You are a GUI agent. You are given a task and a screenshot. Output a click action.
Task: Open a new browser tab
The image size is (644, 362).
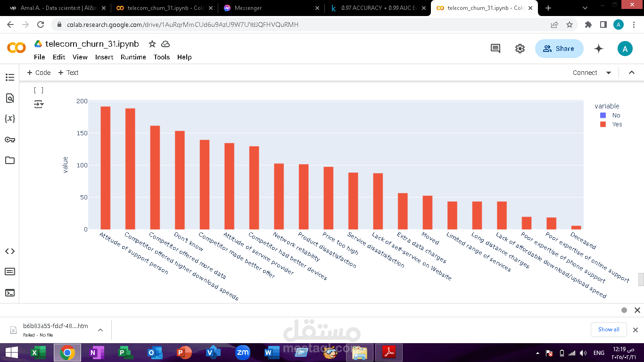tap(548, 8)
